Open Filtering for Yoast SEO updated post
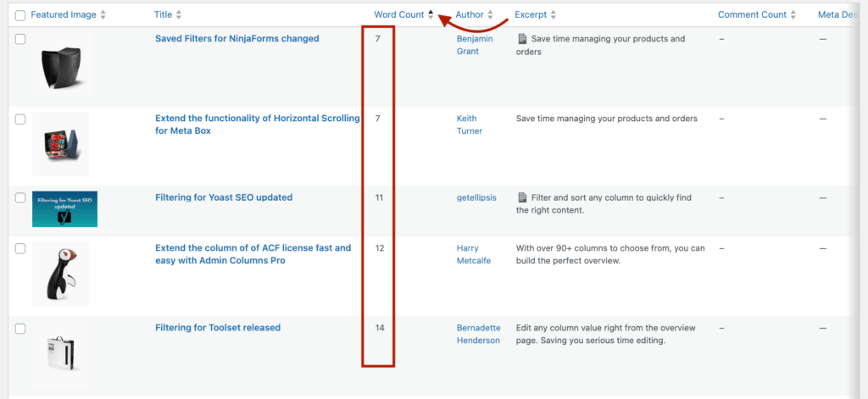The height and width of the screenshot is (399, 868). 224,197
